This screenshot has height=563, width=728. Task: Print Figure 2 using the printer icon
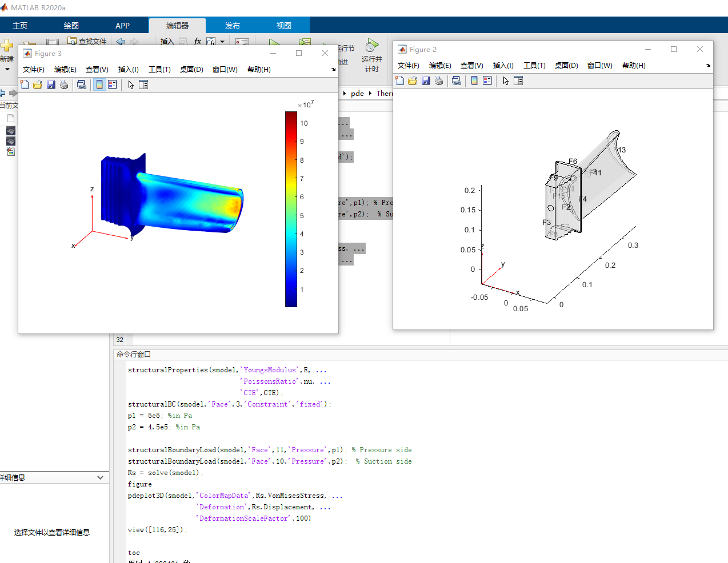(439, 81)
